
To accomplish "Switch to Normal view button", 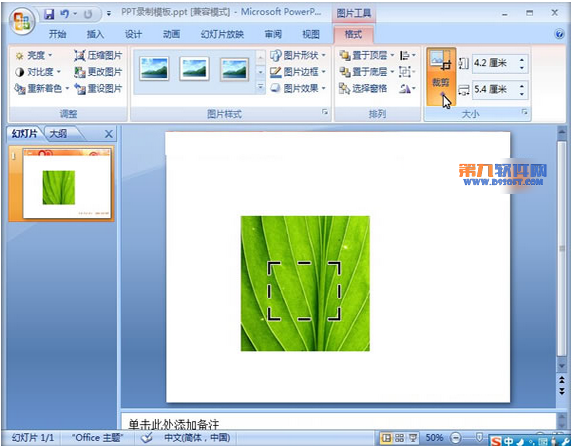I will pyautogui.click(x=386, y=438).
